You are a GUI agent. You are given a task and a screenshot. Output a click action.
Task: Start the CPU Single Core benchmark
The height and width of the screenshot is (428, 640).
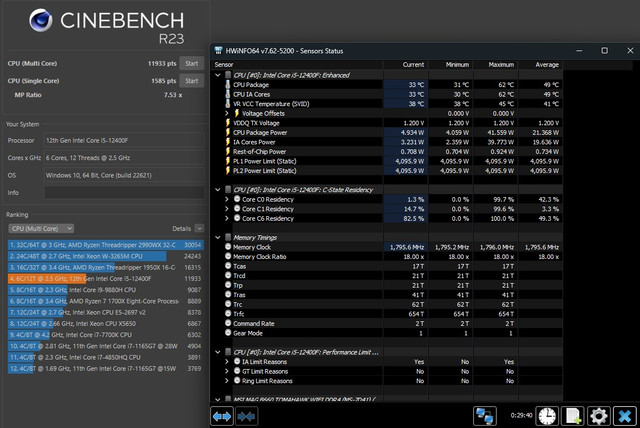point(191,81)
